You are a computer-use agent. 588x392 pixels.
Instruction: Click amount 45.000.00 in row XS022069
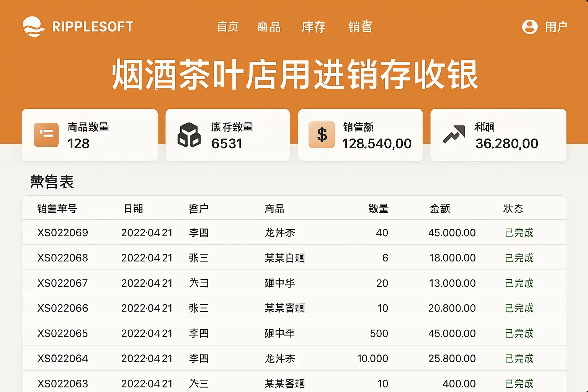tap(452, 233)
